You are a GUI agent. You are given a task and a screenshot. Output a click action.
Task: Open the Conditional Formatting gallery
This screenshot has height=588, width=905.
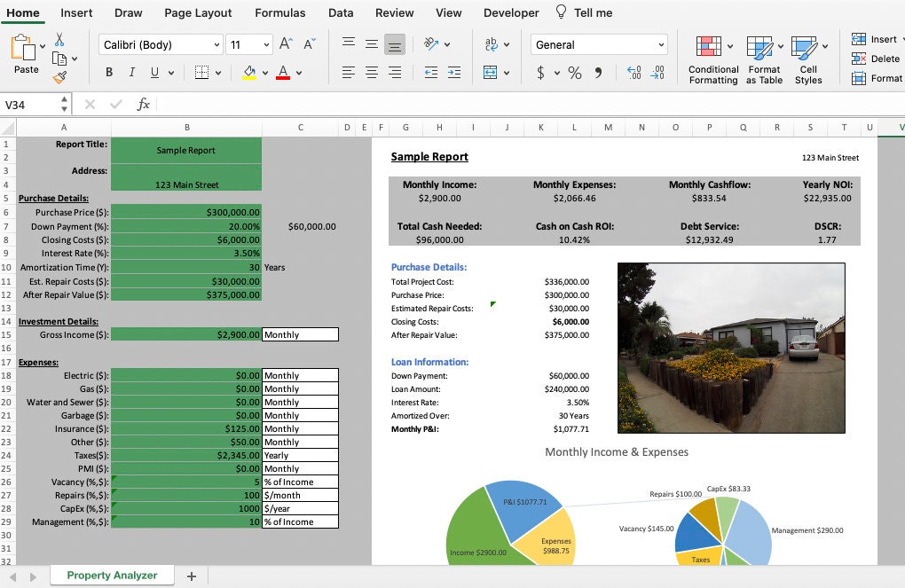tap(712, 59)
